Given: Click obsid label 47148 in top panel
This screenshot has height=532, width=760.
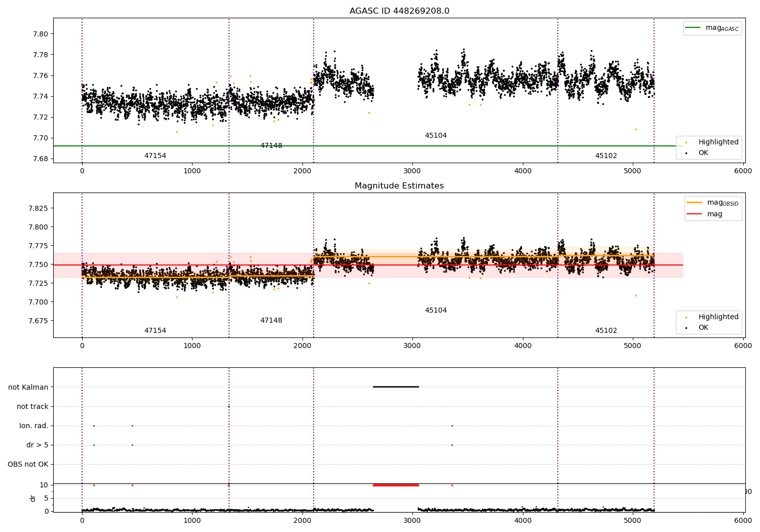Looking at the screenshot, I should pos(271,145).
